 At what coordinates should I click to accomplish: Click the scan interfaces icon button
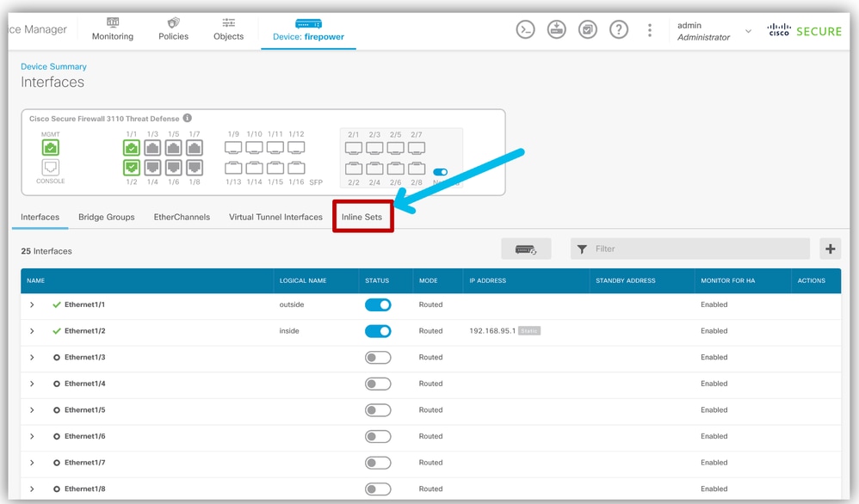(x=526, y=249)
